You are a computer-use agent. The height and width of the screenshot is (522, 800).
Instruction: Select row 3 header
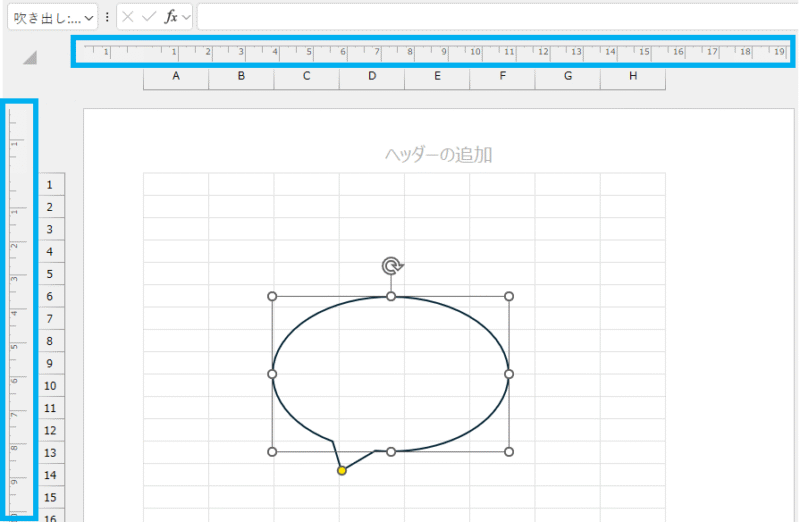point(52,229)
